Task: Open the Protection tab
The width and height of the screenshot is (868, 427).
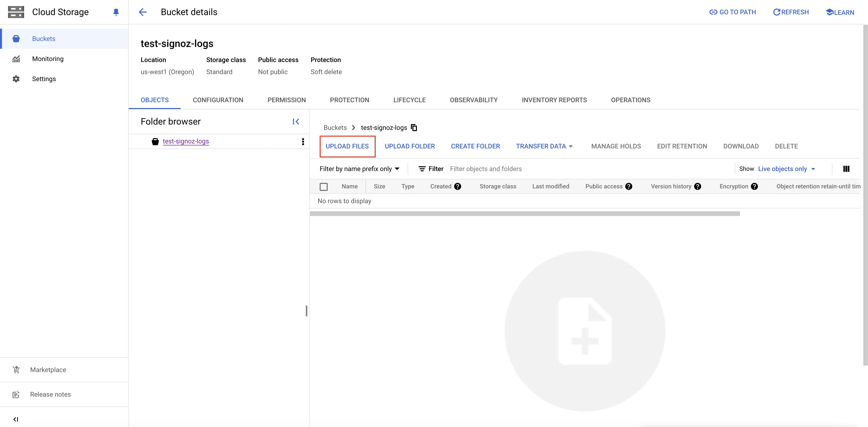Action: (x=349, y=100)
